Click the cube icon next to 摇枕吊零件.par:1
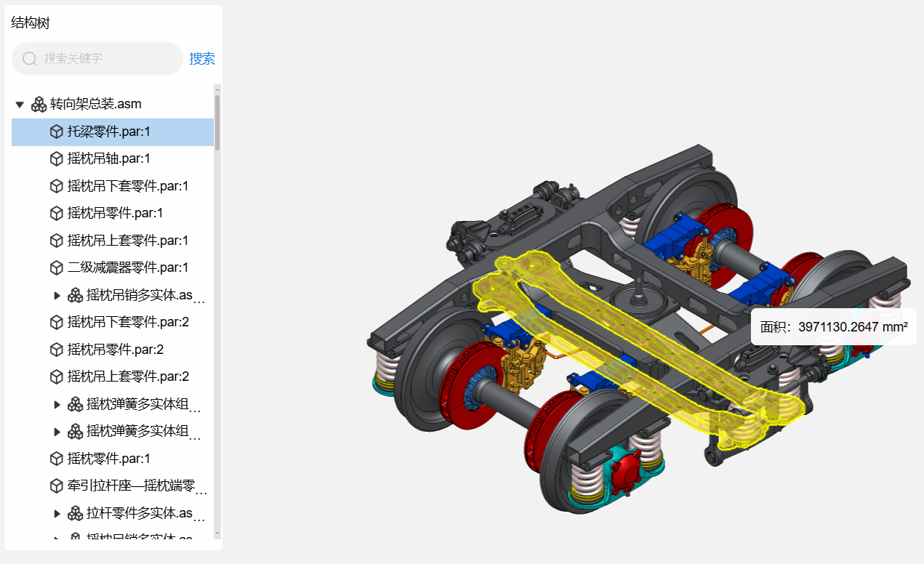 click(x=57, y=213)
